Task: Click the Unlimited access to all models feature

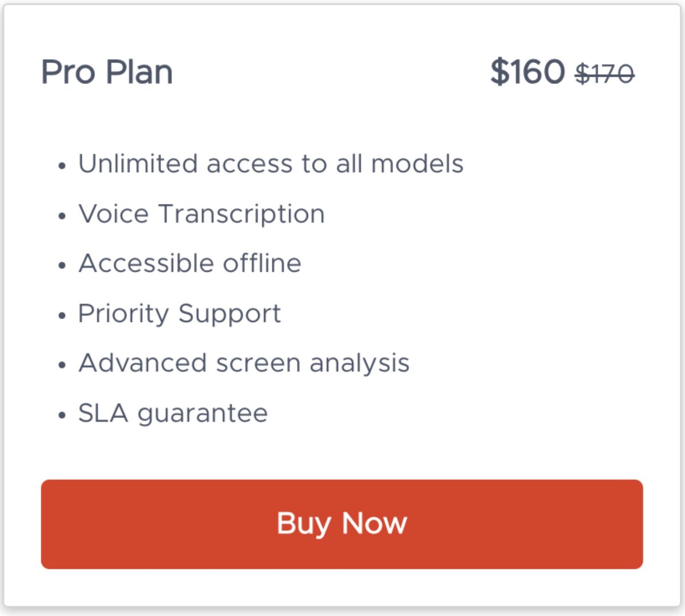Action: (x=271, y=164)
